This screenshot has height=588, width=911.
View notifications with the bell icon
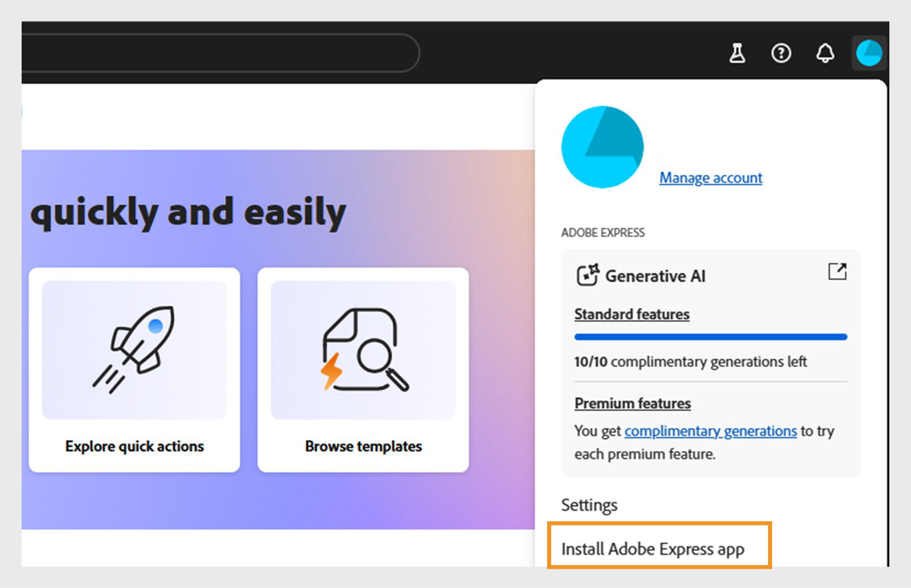[824, 53]
